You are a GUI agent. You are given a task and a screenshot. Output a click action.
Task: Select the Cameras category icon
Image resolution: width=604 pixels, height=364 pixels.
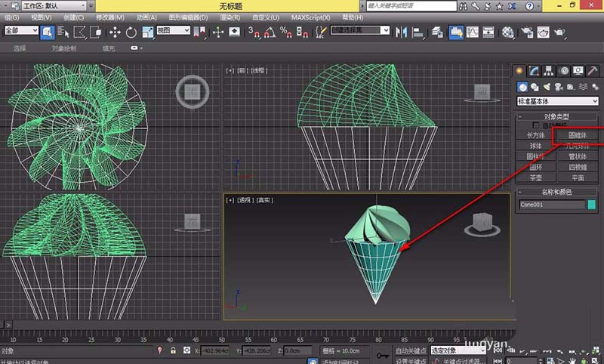tap(559, 87)
